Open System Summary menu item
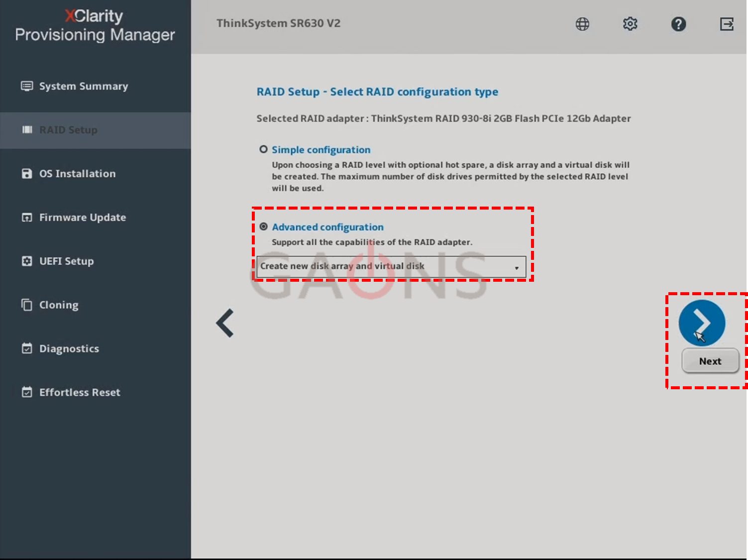 (x=96, y=86)
